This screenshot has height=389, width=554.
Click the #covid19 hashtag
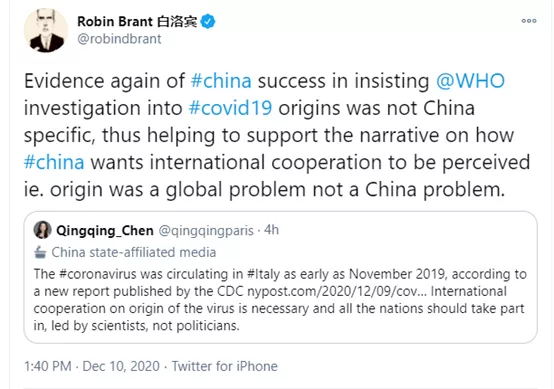click(x=230, y=108)
